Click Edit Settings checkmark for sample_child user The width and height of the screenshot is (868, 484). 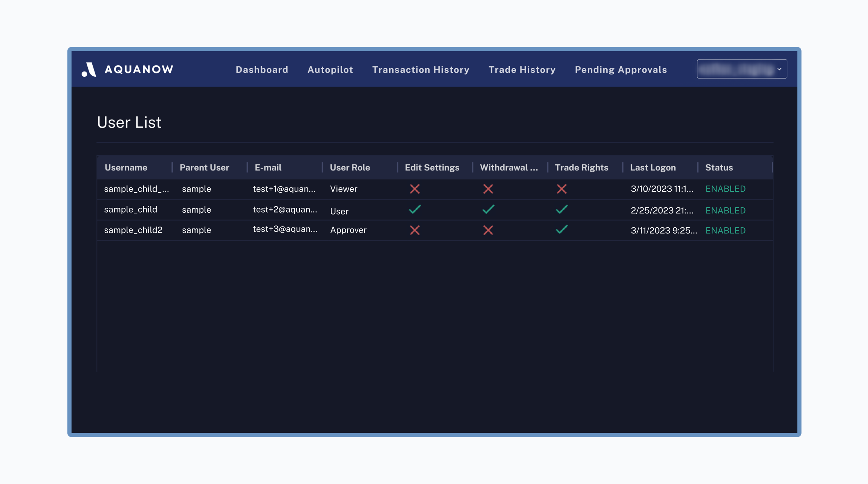(414, 209)
